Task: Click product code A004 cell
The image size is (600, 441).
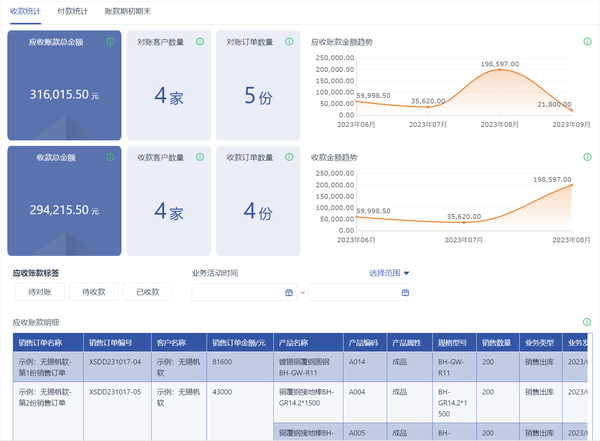Action: [365, 402]
